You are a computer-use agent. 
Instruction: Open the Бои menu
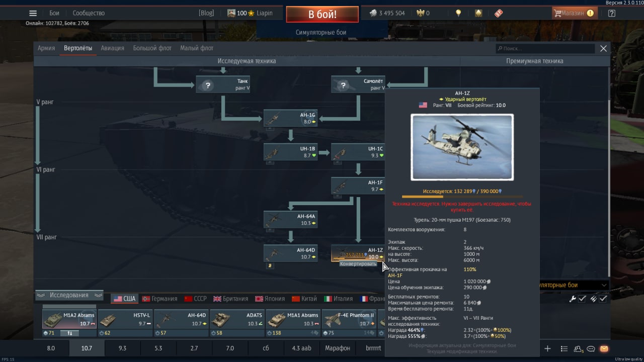(54, 13)
